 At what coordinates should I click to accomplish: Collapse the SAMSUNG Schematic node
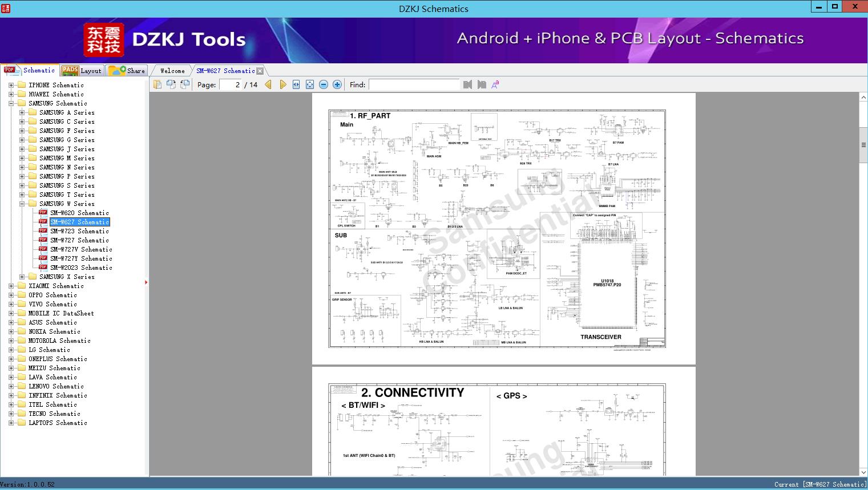pyautogui.click(x=11, y=103)
